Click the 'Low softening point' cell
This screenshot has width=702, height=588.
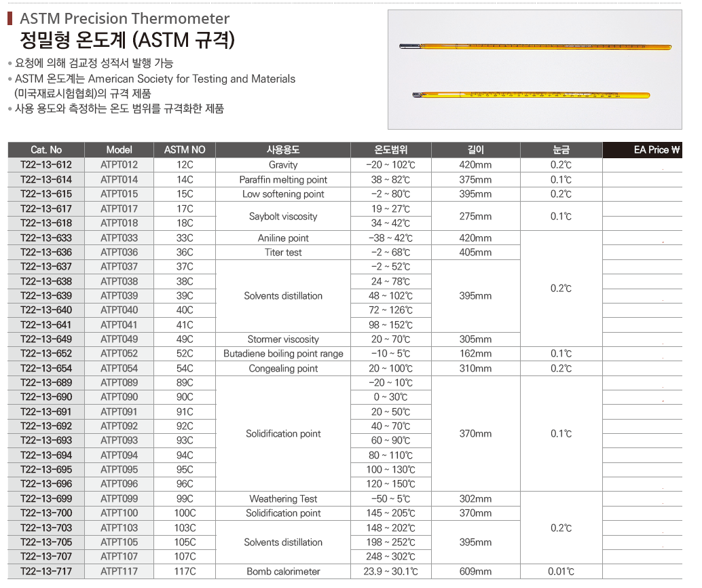283,194
